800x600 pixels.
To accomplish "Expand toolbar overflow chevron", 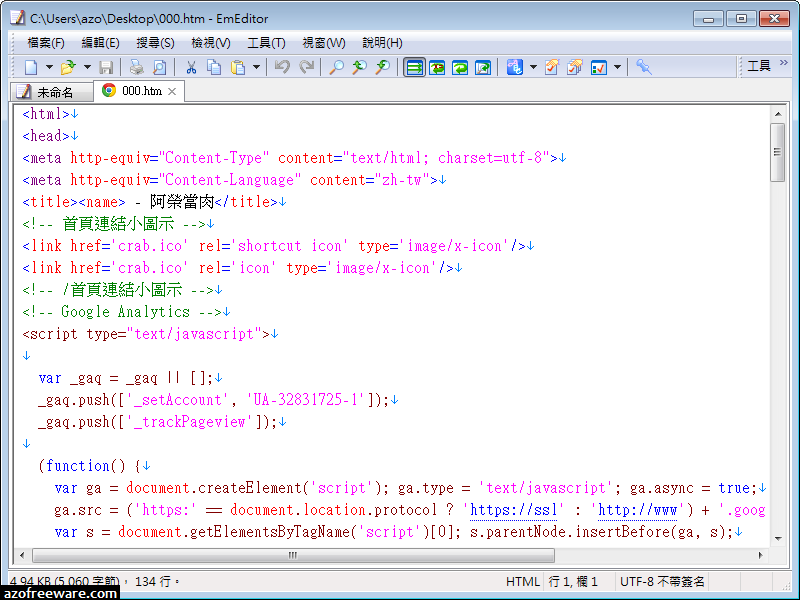I will tap(784, 63).
